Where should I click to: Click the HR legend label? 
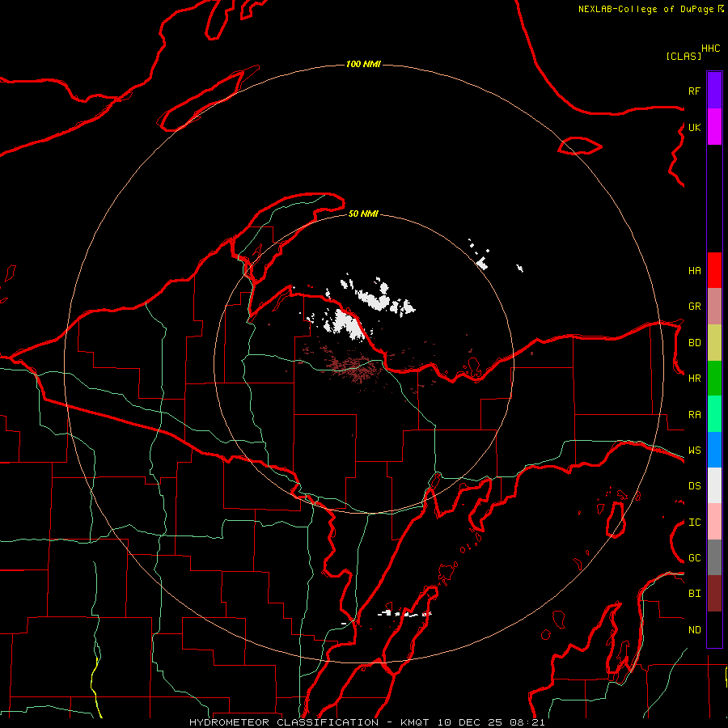coord(694,379)
